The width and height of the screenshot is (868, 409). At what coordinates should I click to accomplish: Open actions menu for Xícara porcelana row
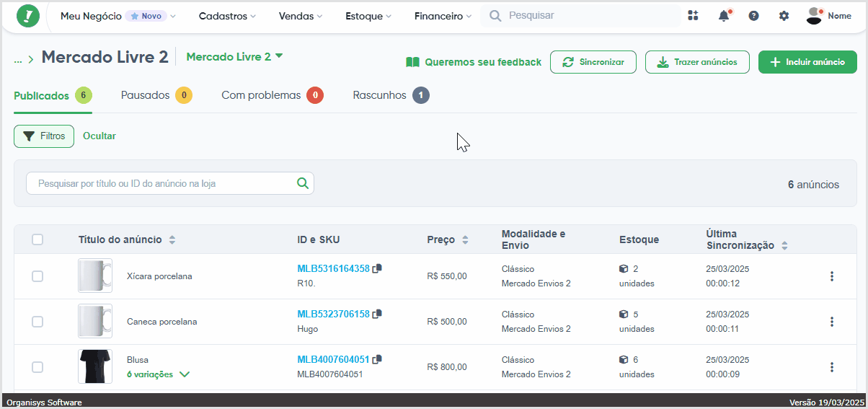click(x=832, y=276)
